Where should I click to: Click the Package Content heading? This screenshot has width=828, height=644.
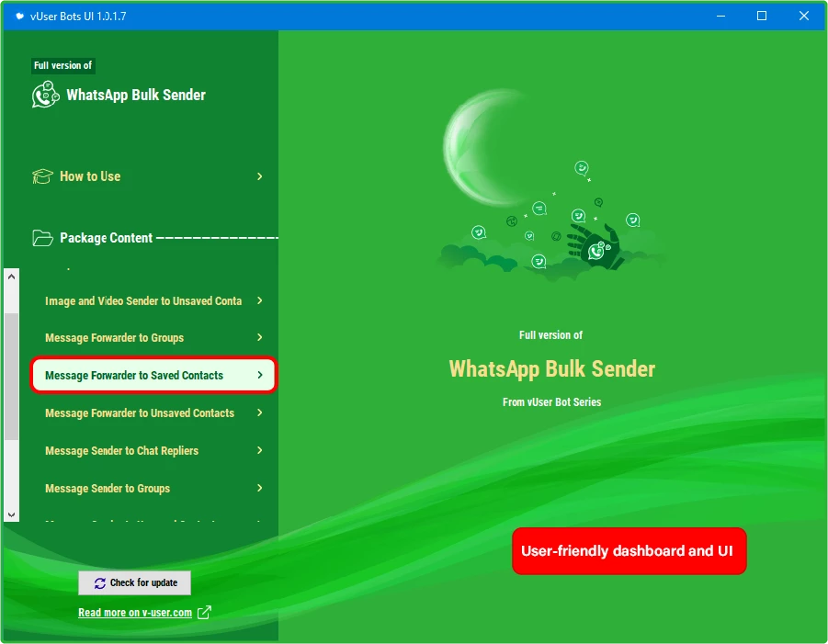tap(106, 238)
